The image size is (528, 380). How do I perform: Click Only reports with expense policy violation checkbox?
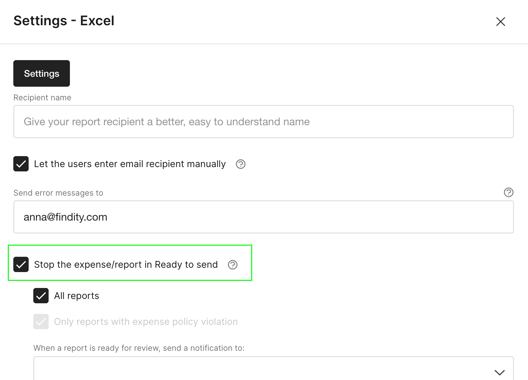[x=41, y=322]
